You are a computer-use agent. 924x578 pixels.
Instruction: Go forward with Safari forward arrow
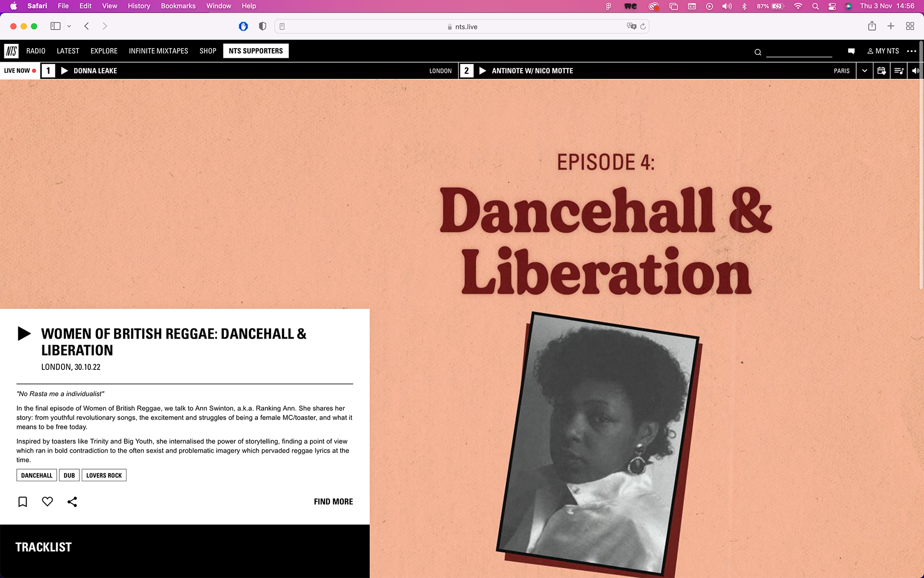click(105, 26)
